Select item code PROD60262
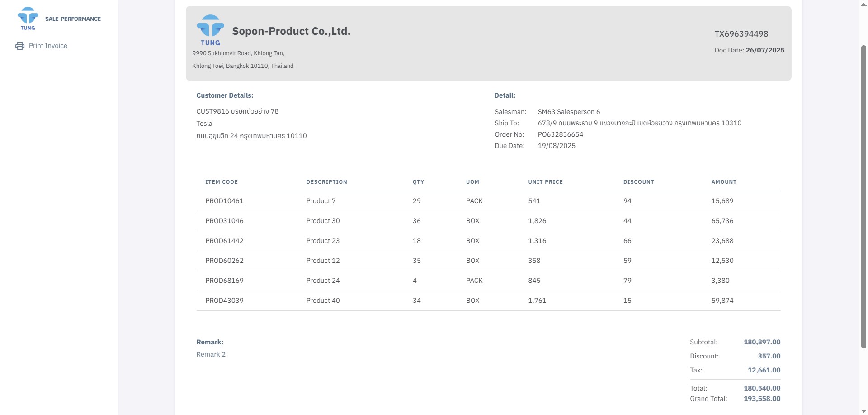 (x=224, y=261)
